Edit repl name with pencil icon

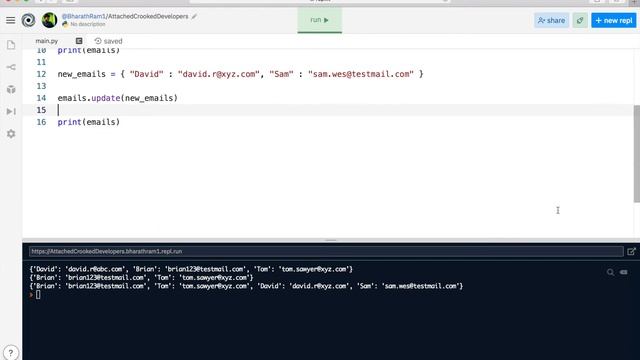tap(194, 16)
